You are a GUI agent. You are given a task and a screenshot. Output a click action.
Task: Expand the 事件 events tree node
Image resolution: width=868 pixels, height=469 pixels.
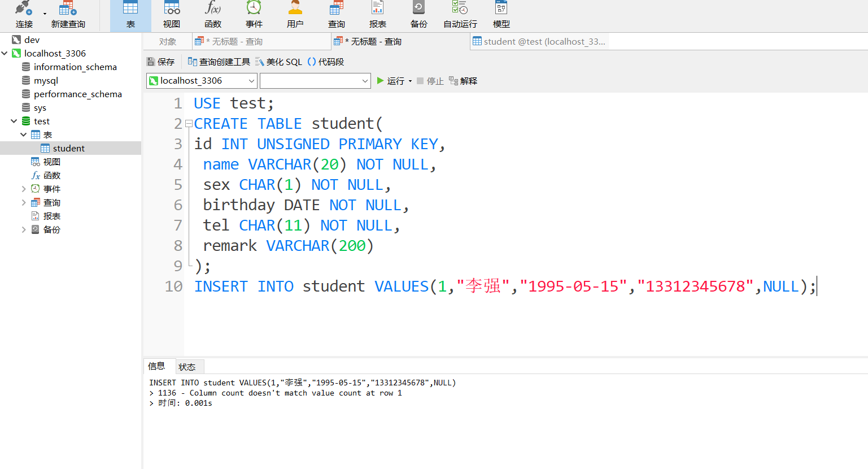(x=24, y=189)
